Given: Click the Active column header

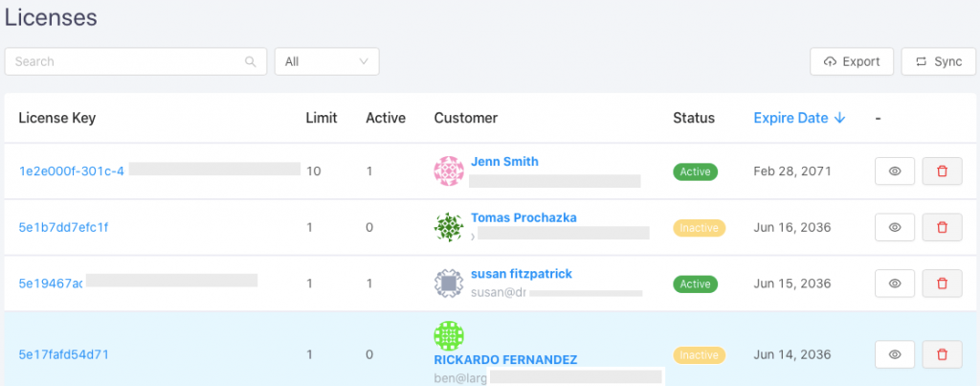Looking at the screenshot, I should coord(386,118).
